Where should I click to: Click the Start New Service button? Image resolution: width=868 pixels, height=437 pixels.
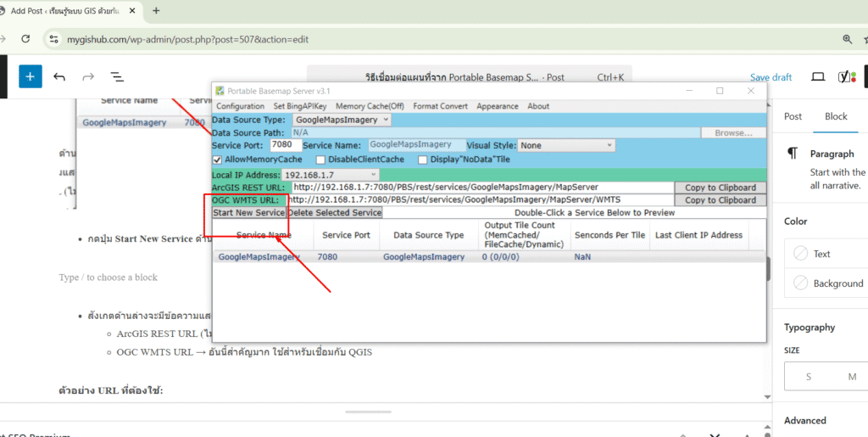coord(249,213)
